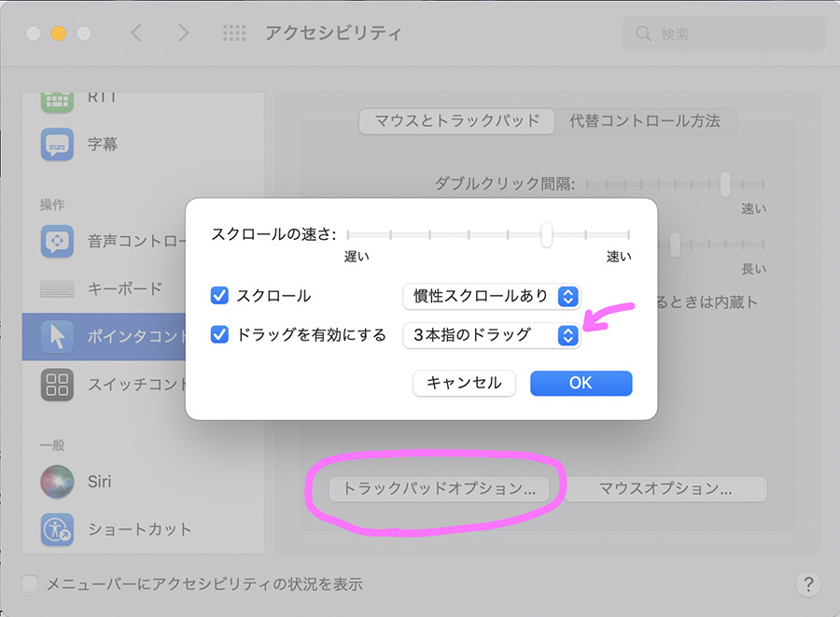Open help with the question mark button

[x=808, y=584]
